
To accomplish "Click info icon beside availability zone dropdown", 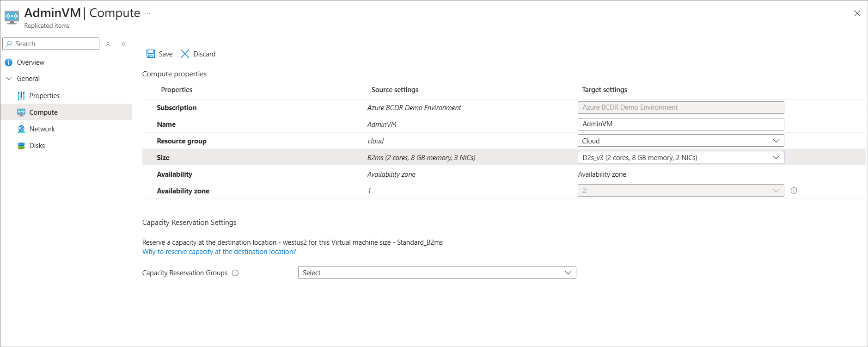I will (x=794, y=191).
